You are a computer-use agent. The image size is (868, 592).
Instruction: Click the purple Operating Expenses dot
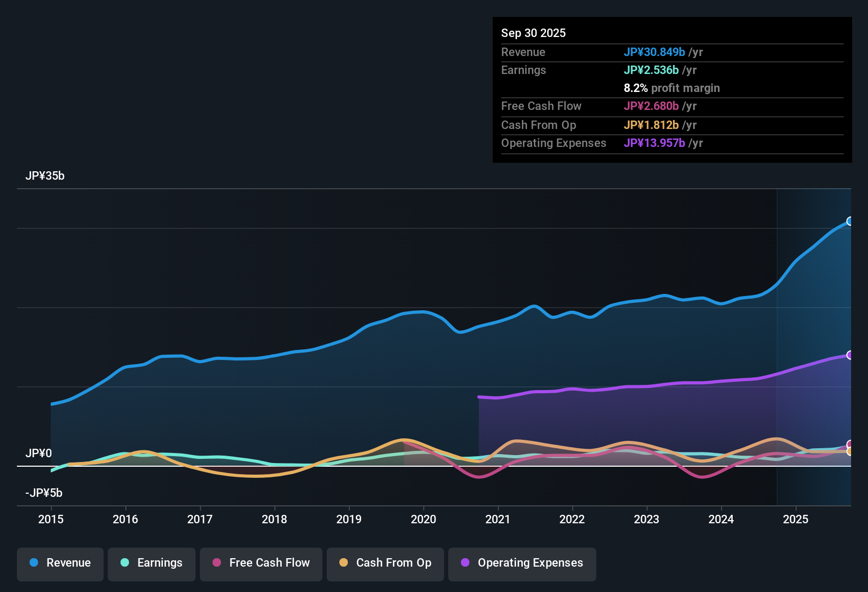(x=464, y=563)
